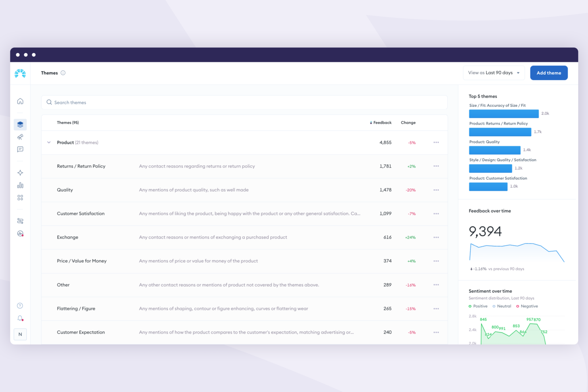Open the telescope Discover icon

20,137
